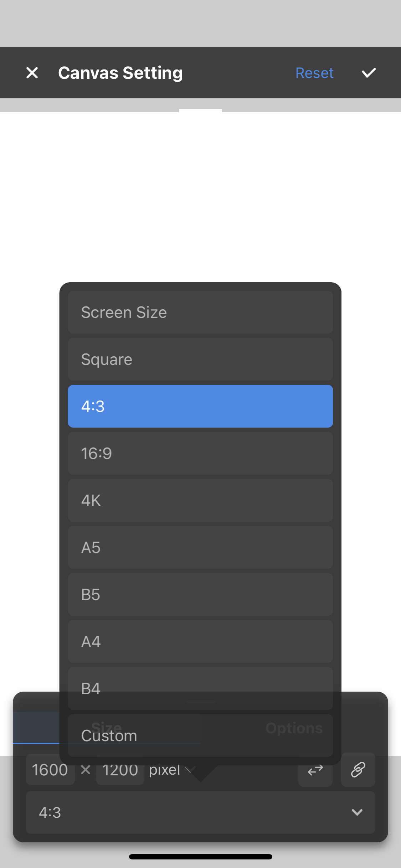This screenshot has width=401, height=868.
Task: Select the A5 paper size
Action: (200, 547)
